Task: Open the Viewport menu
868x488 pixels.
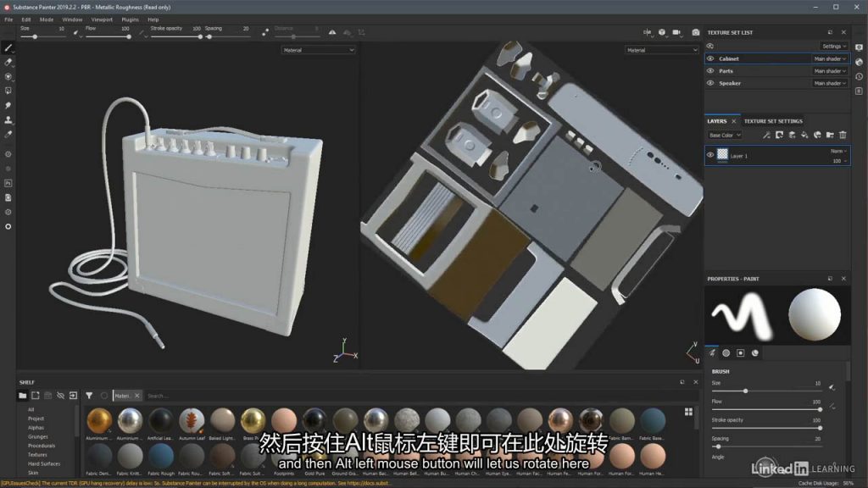Action: pos(102,19)
